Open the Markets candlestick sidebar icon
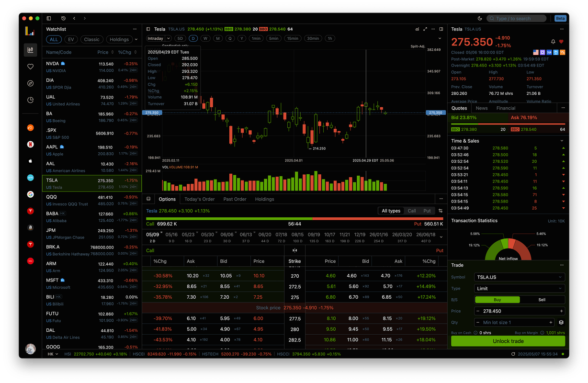This screenshot has height=383, width=588. pos(30,50)
